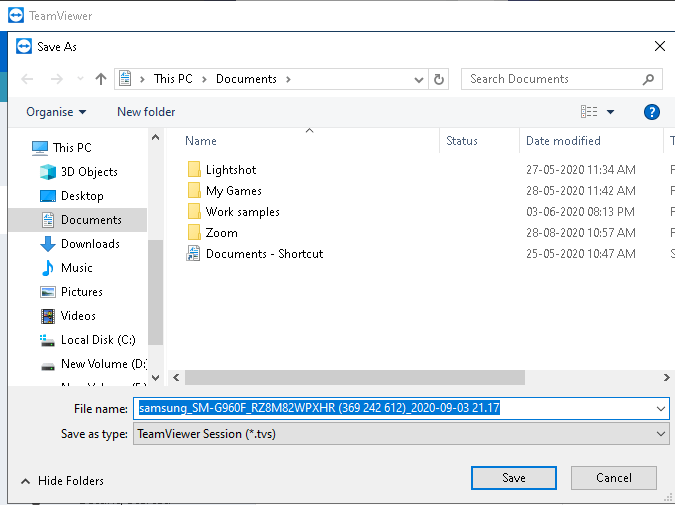Click file list horizontal scroll left arrow

pos(176,378)
